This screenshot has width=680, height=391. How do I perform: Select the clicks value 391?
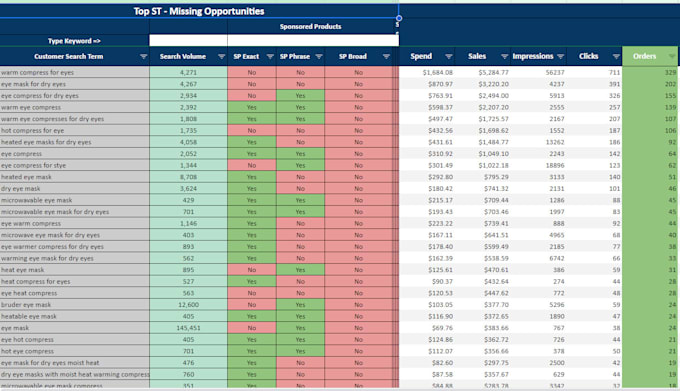click(614, 84)
